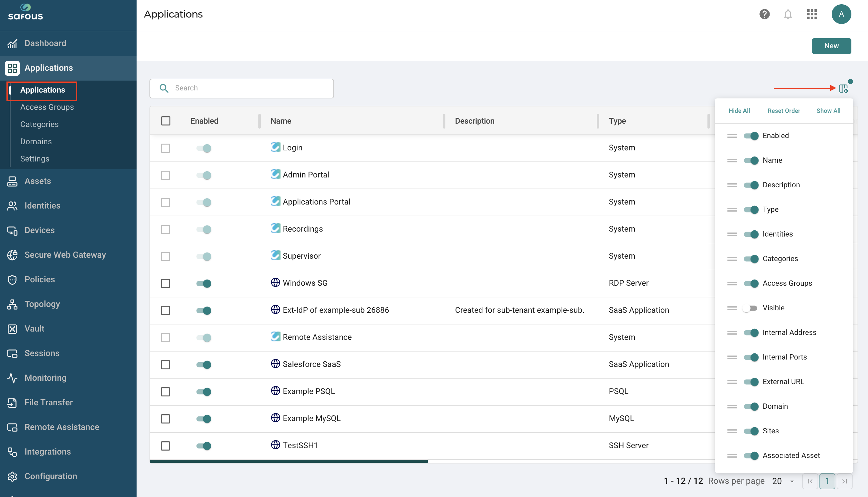Click Show All columns link
The width and height of the screenshot is (868, 497).
click(x=828, y=111)
